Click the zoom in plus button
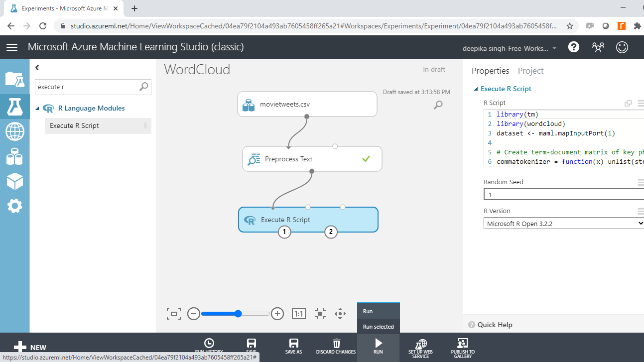Image resolution: width=644 pixels, height=362 pixels. (277, 314)
